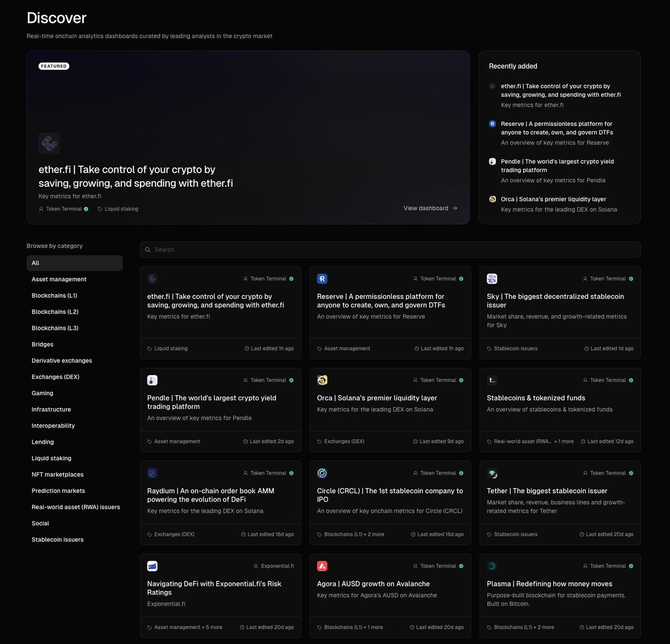Image resolution: width=670 pixels, height=644 pixels.
Task: Click the Agora red logo icon
Action: click(322, 566)
